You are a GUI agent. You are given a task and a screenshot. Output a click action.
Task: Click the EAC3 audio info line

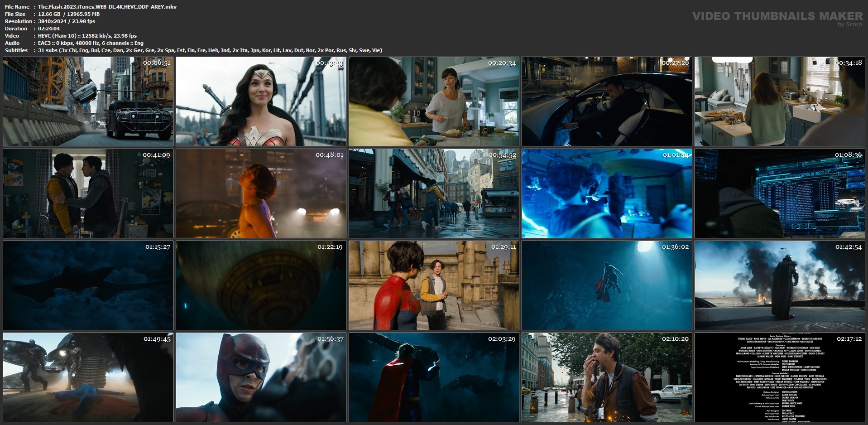coord(91,43)
